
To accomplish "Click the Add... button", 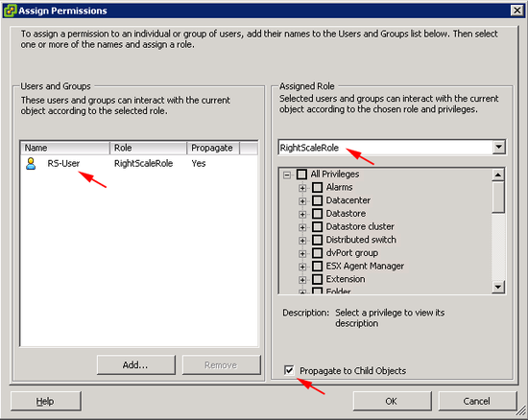I will pyautogui.click(x=136, y=364).
